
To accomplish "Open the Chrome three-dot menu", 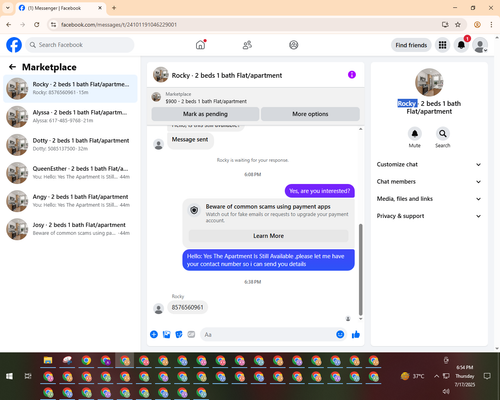I will pyautogui.click(x=491, y=24).
